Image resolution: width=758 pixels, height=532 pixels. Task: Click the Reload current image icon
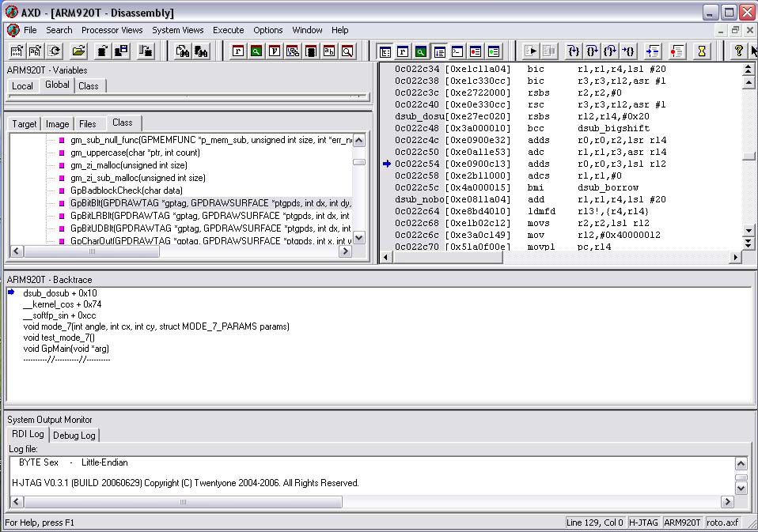(55, 51)
